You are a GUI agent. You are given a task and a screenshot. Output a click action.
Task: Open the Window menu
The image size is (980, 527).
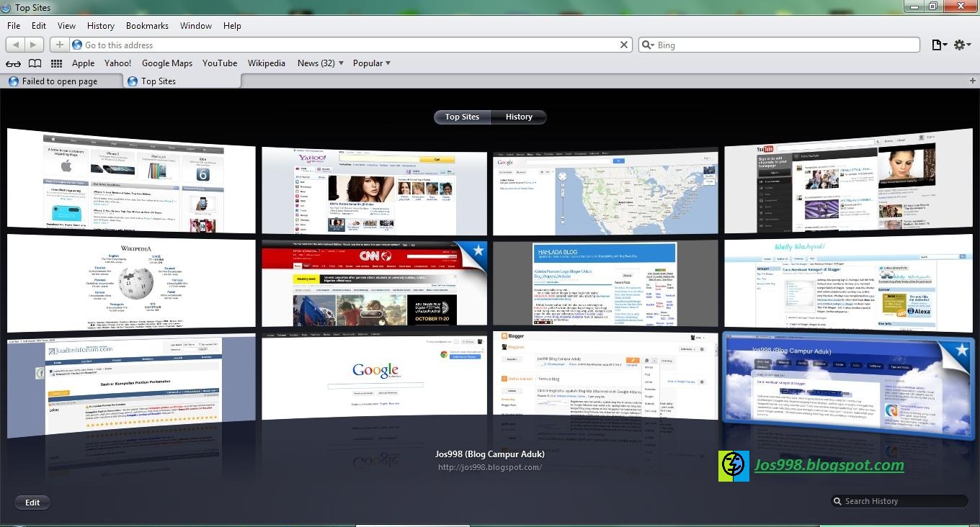click(x=196, y=25)
